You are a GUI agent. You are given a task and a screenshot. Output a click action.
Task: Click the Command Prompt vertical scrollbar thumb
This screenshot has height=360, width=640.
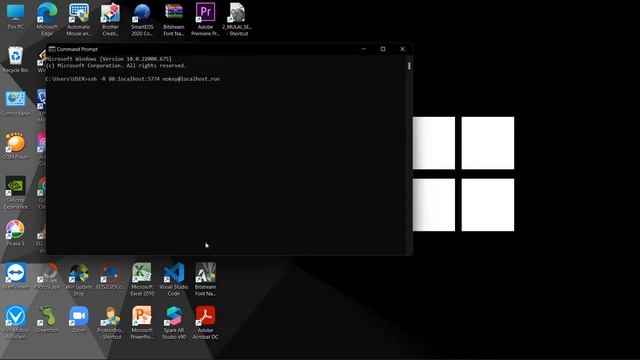409,66
